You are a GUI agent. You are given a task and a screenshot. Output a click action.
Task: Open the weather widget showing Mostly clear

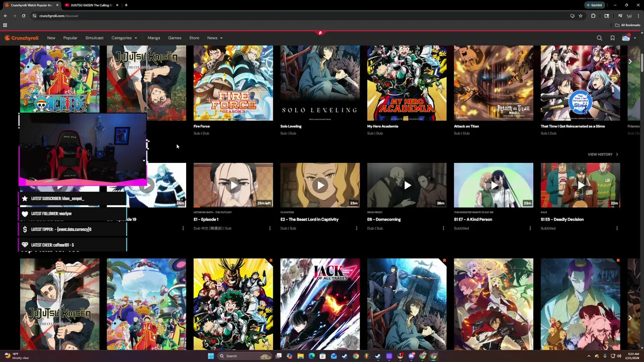pyautogui.click(x=17, y=356)
